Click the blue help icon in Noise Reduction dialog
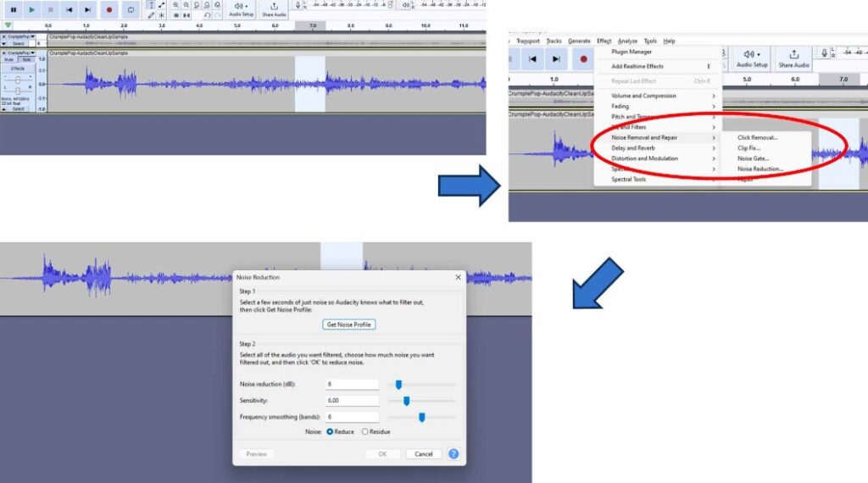 tap(453, 453)
